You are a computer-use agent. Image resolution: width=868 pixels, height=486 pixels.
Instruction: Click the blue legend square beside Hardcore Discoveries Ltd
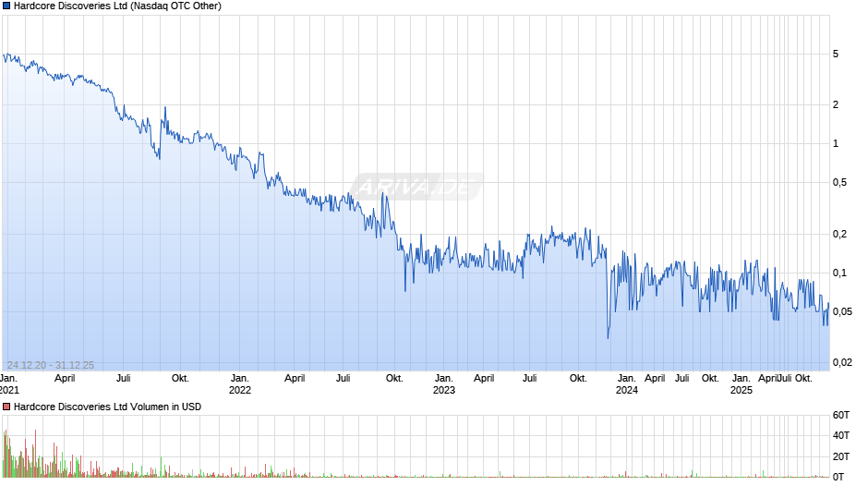click(6, 6)
